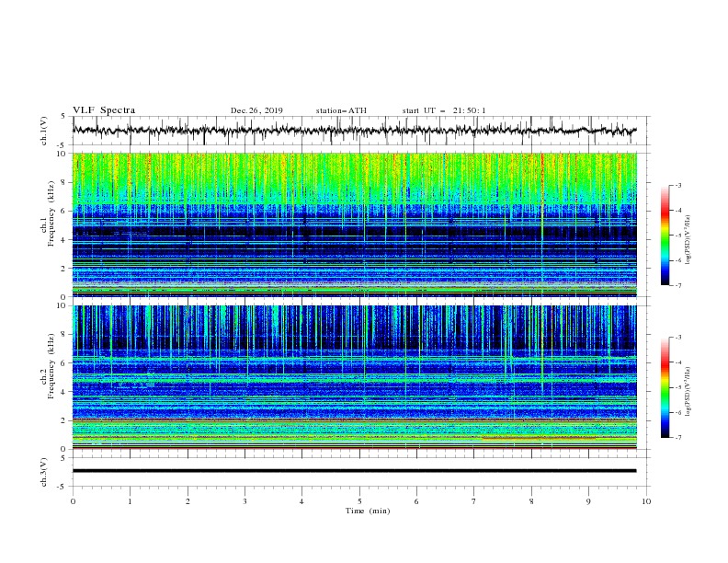Click the ch.2 "Frequency (kHz)" axis label
This screenshot has width=728, height=563.
tap(51, 366)
